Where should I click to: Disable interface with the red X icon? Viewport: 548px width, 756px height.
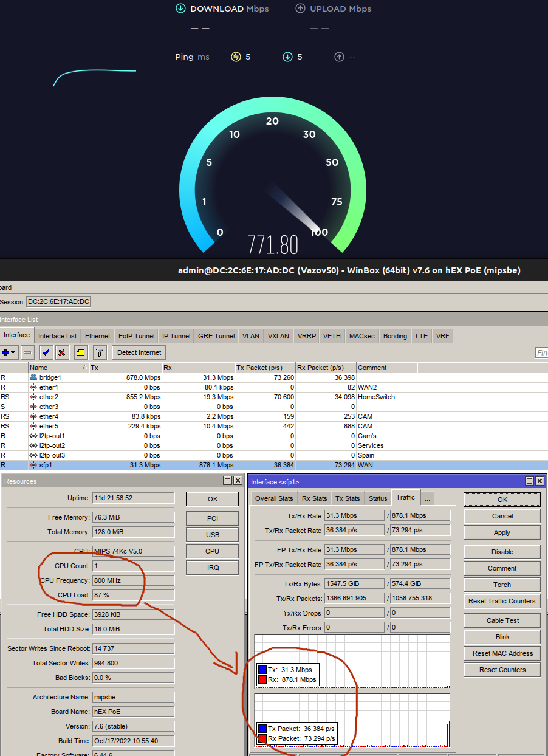[x=61, y=352]
